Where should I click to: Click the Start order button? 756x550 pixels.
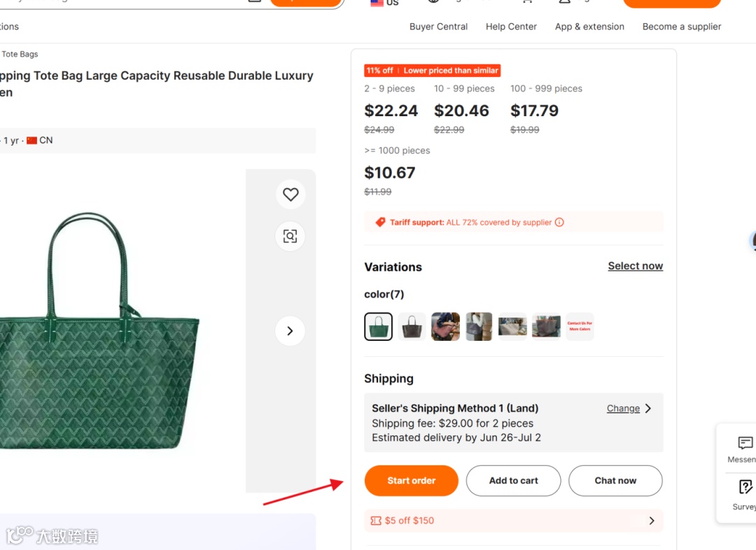click(412, 481)
